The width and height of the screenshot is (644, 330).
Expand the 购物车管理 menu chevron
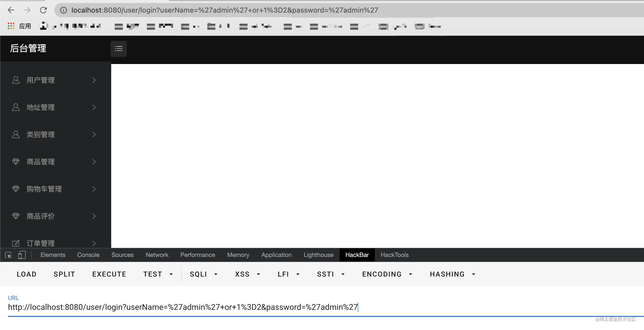click(x=94, y=189)
